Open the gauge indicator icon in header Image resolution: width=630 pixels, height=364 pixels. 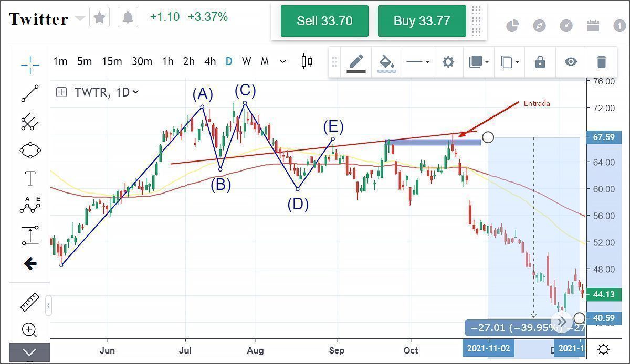(566, 26)
